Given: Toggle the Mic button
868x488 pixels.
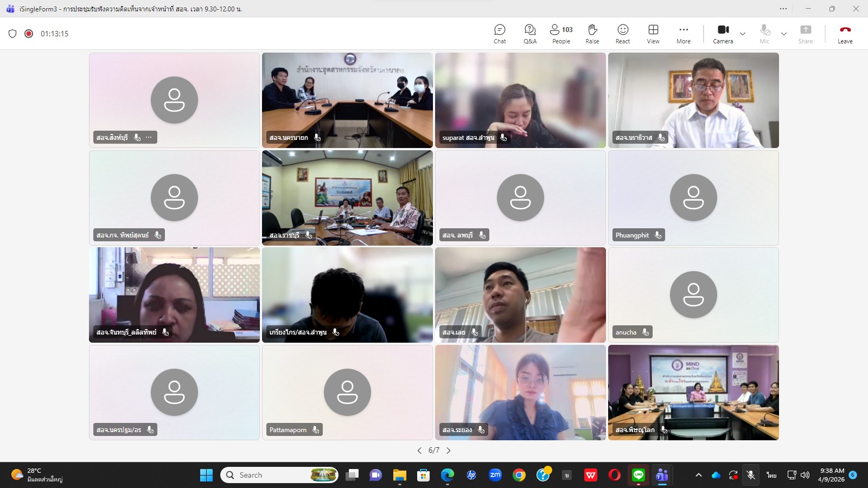Looking at the screenshot, I should pos(764,34).
